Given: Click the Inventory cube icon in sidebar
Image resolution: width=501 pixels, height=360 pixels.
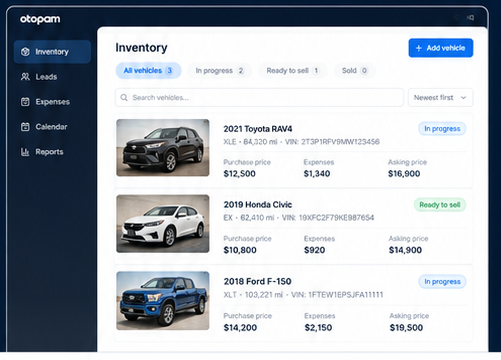Looking at the screenshot, I should (x=25, y=52).
